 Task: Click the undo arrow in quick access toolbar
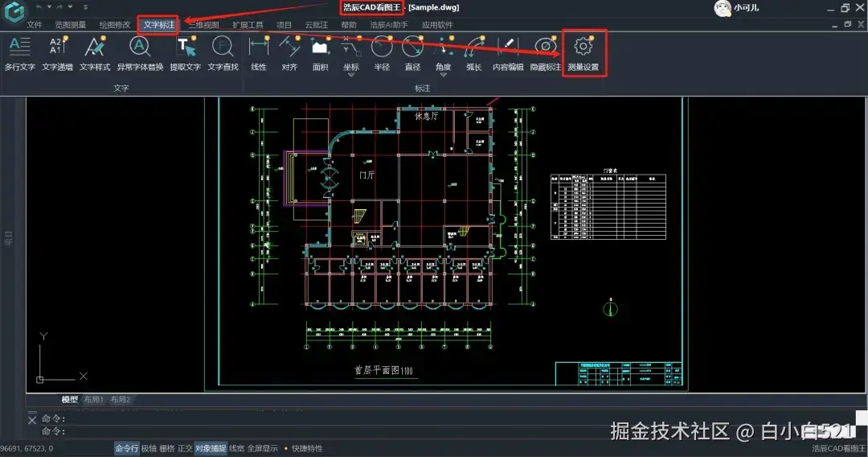(x=39, y=6)
